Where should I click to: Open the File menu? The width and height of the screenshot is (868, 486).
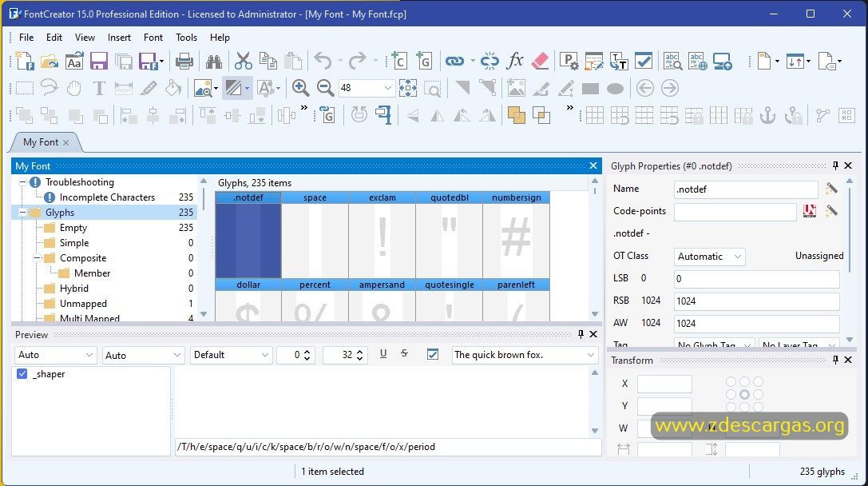click(x=26, y=37)
